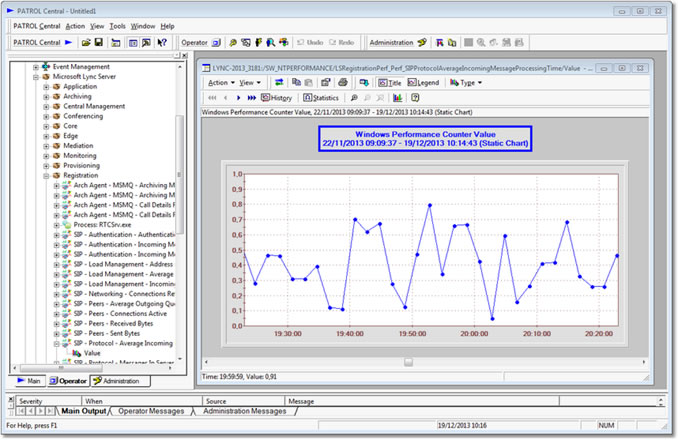Expand the Conferencing tree node
The width and height of the screenshot is (678, 440).
pyautogui.click(x=46, y=116)
